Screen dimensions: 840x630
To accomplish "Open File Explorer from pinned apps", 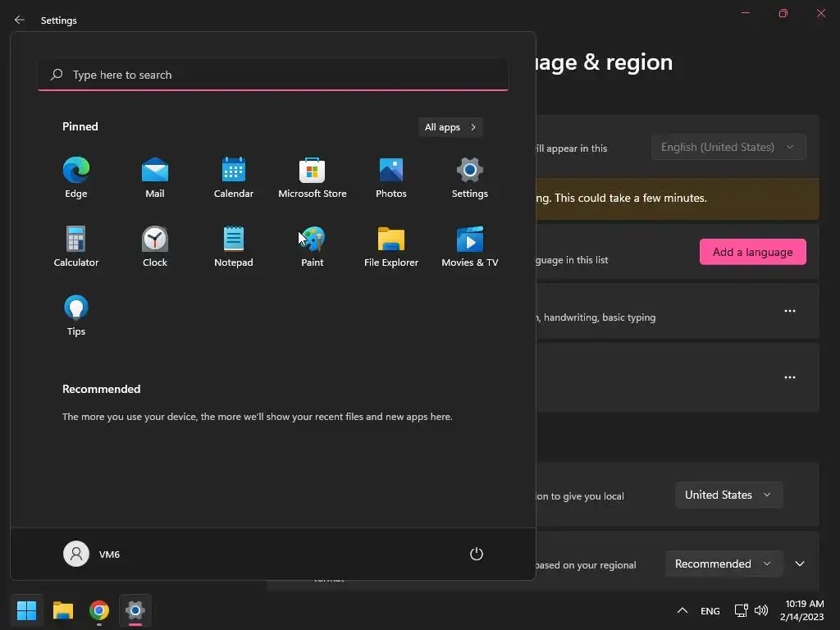I will (391, 246).
